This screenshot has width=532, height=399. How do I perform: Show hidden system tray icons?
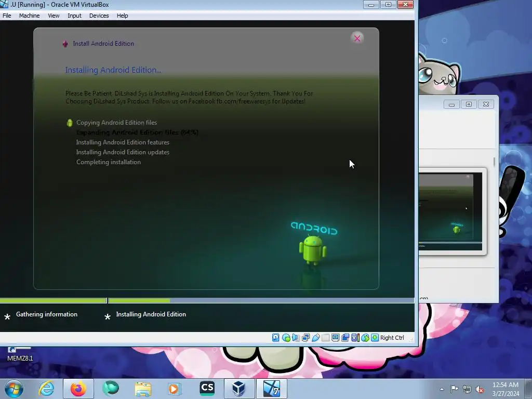click(442, 389)
